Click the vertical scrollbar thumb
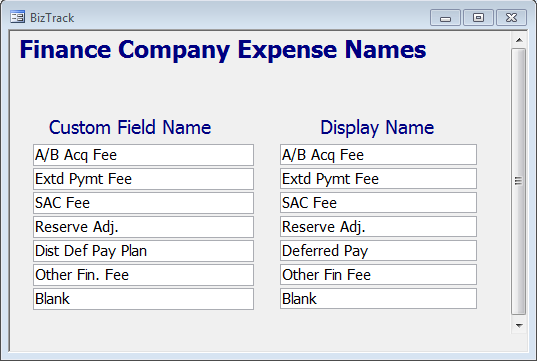Viewport: 537px width, 361px height. click(519, 181)
